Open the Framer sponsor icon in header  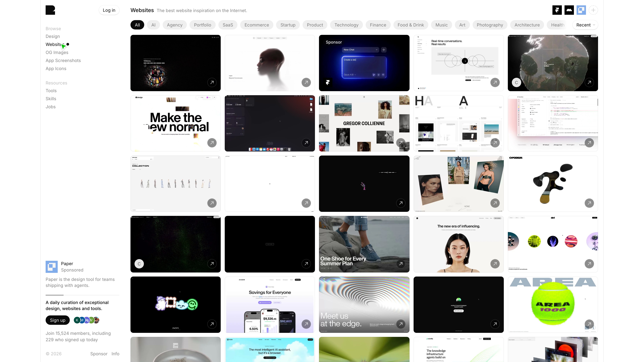point(557,10)
